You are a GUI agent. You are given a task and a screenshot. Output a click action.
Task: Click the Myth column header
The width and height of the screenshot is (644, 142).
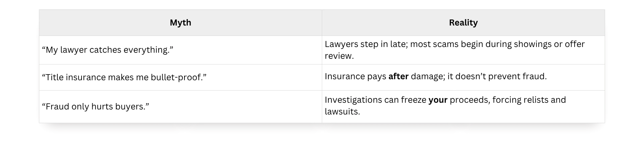[180, 22]
